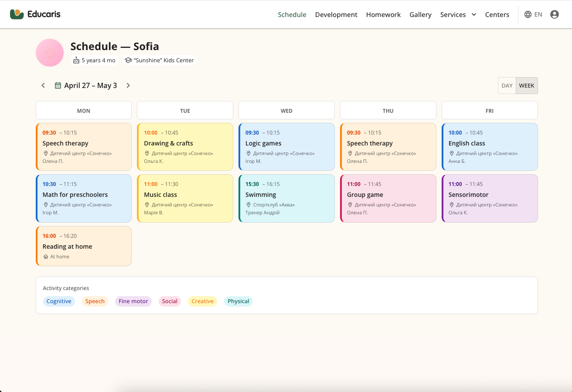The image size is (572, 392).
Task: Expand the Services dropdown menu
Action: [x=458, y=14]
